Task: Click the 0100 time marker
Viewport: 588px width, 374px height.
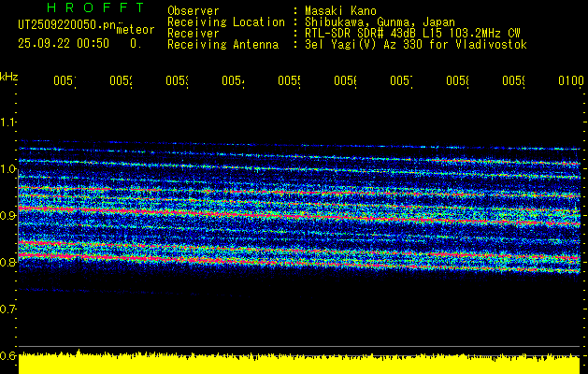Action: [571, 80]
